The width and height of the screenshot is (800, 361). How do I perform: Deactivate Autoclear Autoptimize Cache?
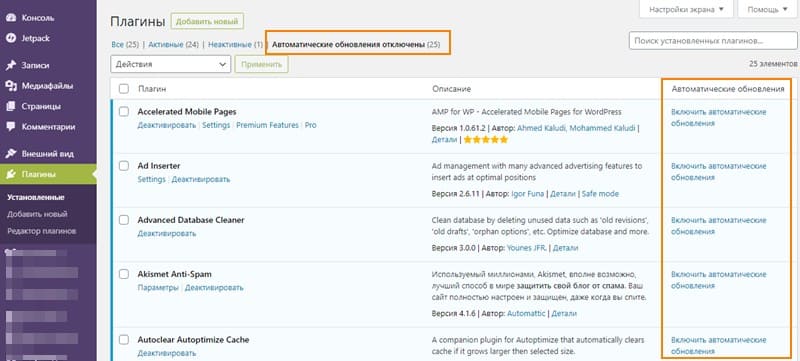tap(167, 353)
